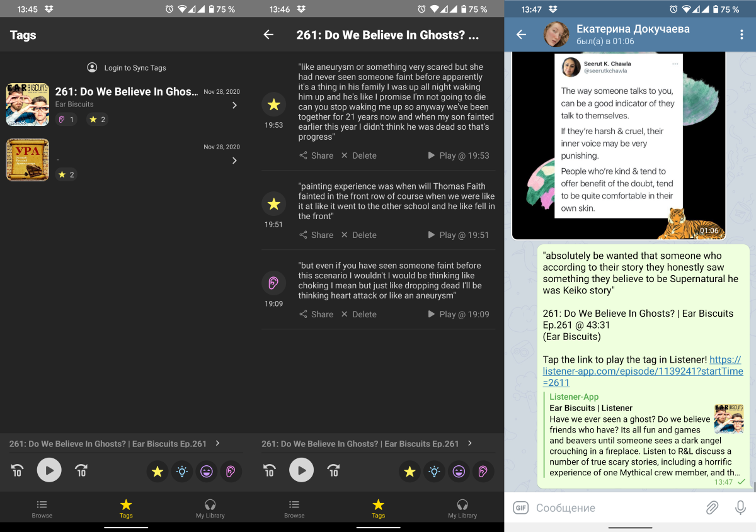Open the GIF picker in Telegram
Viewport: 756px width, 532px height.
[520, 508]
